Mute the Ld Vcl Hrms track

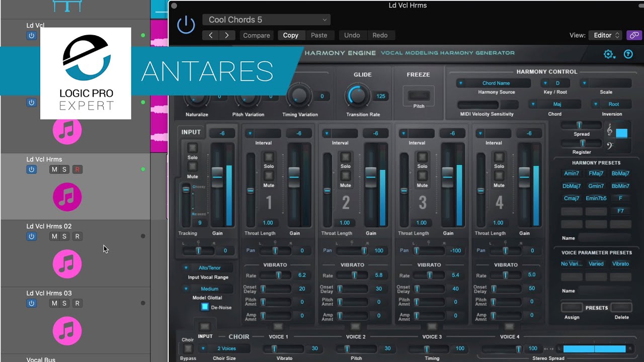[54, 169]
